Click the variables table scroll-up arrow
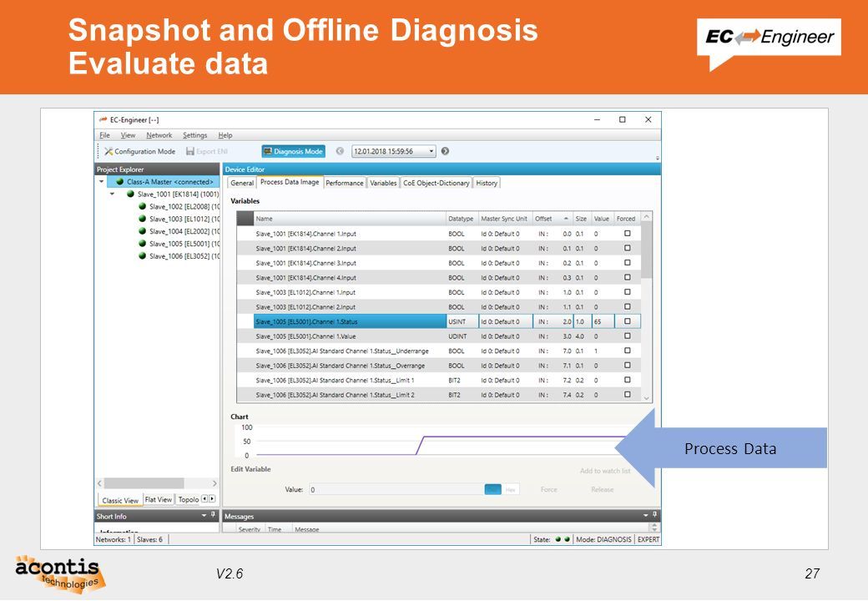The image size is (868, 601). (646, 218)
